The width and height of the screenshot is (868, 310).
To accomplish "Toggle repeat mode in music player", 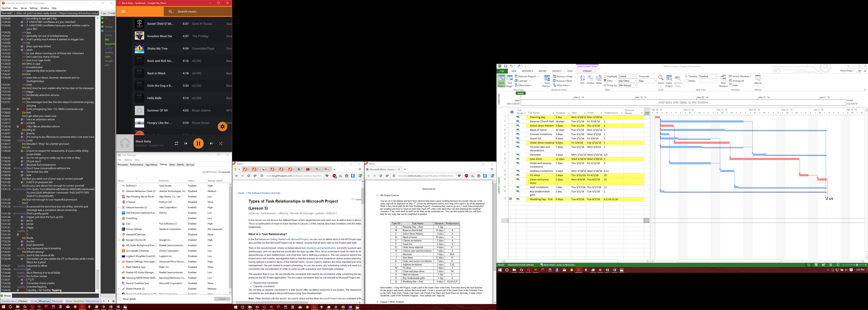I will (176, 143).
